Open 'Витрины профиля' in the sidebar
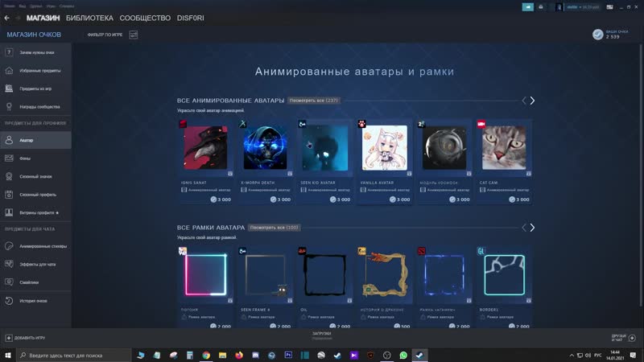644x362 pixels. 35,212
